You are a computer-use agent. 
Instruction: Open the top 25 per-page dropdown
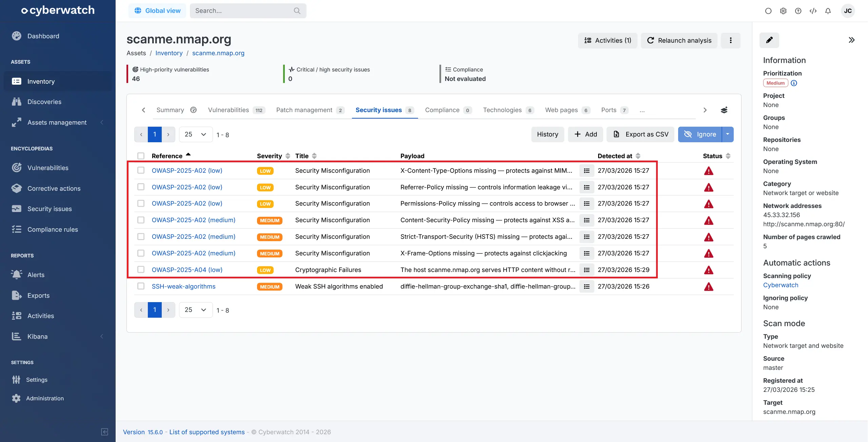pos(196,134)
